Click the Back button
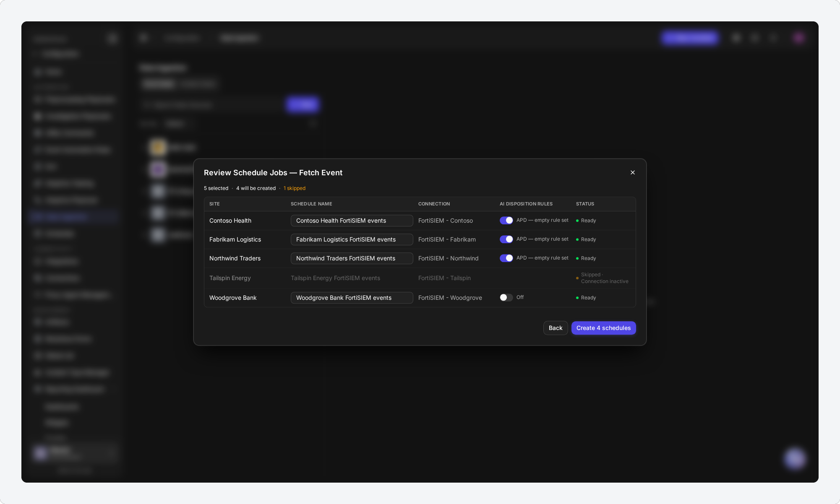The width and height of the screenshot is (840, 504). coord(556,328)
